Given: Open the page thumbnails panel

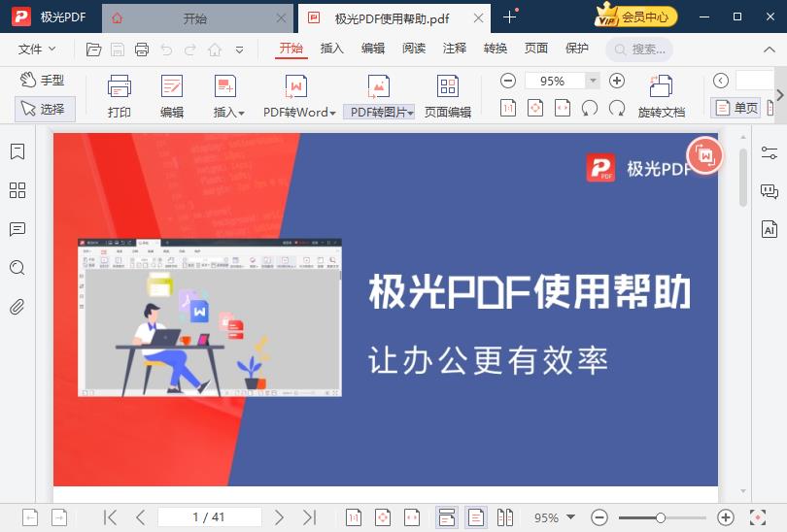Looking at the screenshot, I should coord(17,190).
